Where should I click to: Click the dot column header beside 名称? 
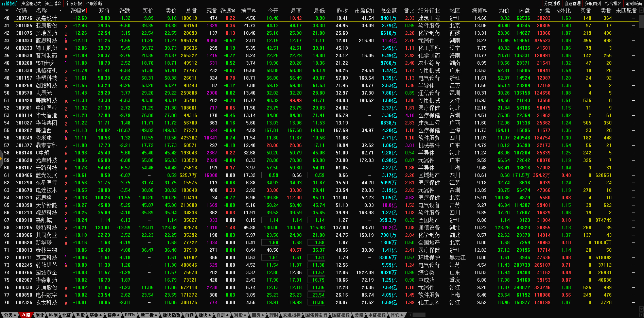click(x=60, y=11)
